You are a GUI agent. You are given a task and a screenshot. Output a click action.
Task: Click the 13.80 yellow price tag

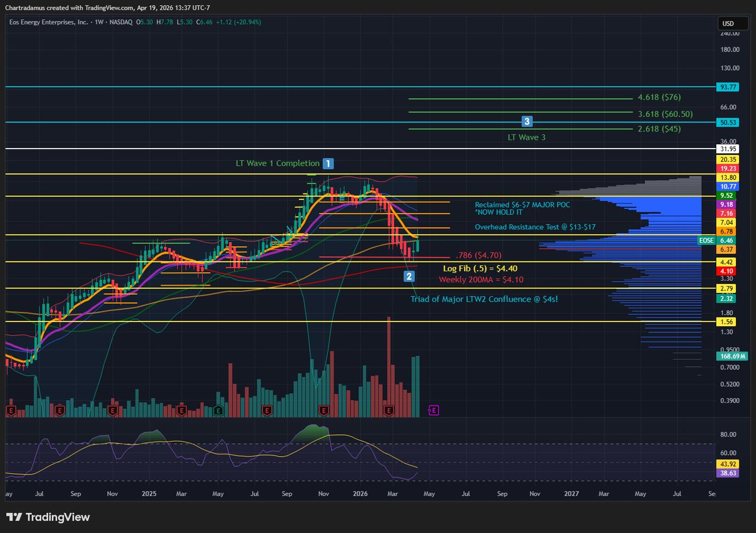728,178
